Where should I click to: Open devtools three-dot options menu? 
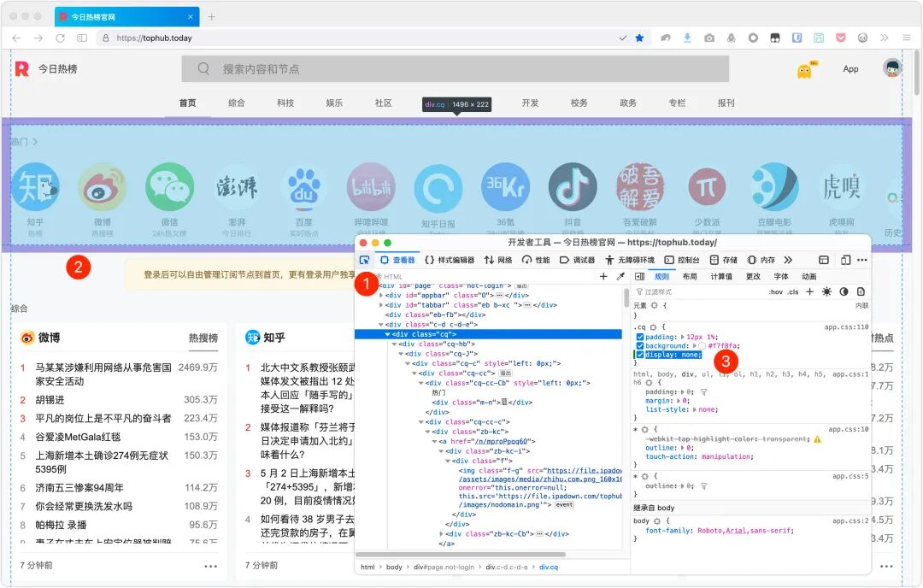(x=862, y=260)
